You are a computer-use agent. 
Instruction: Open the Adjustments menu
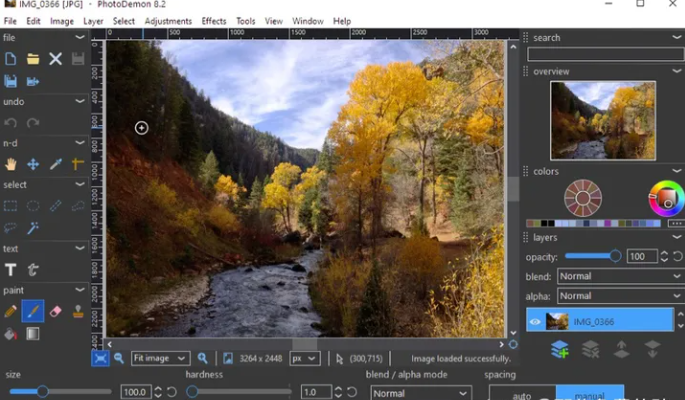tap(167, 21)
